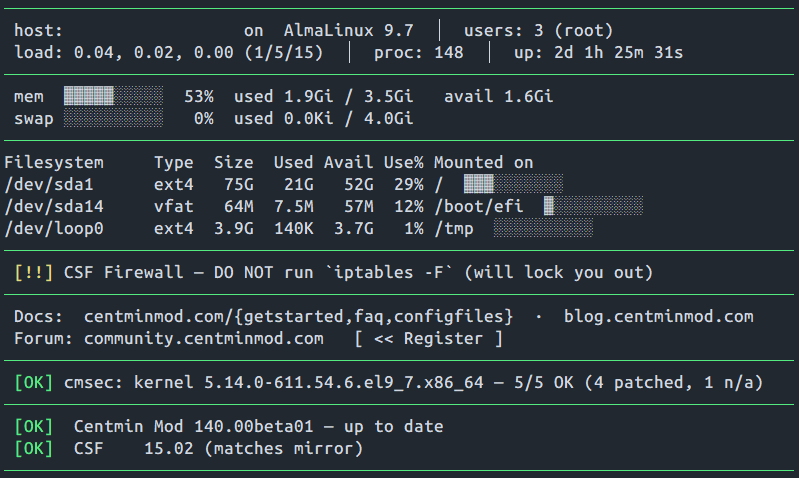This screenshot has height=478, width=799.
Task: Click the /tmp disk usage bar
Action: (543, 228)
